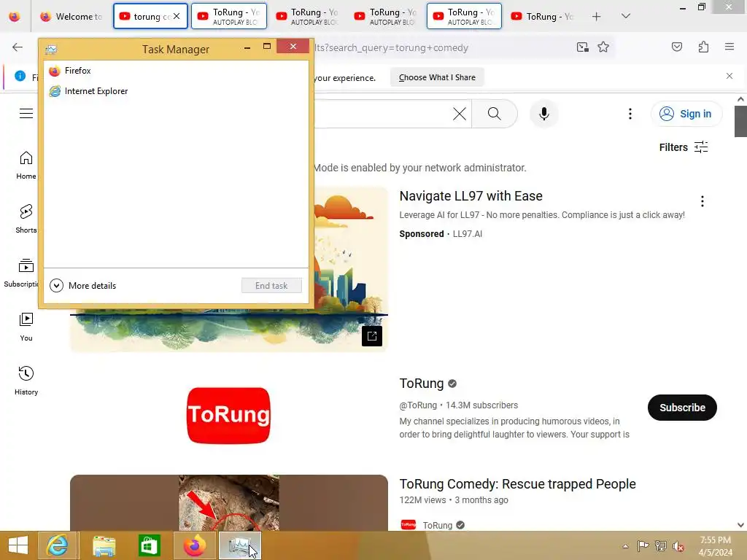
Task: Open the Firefox extensions puzzle icon
Action: (x=703, y=47)
